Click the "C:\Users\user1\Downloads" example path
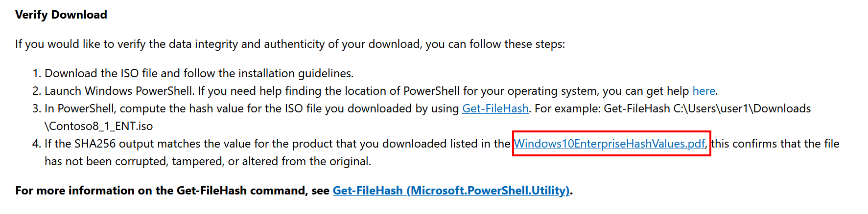Viewport: 868px width, 214px height. pyautogui.click(x=742, y=109)
